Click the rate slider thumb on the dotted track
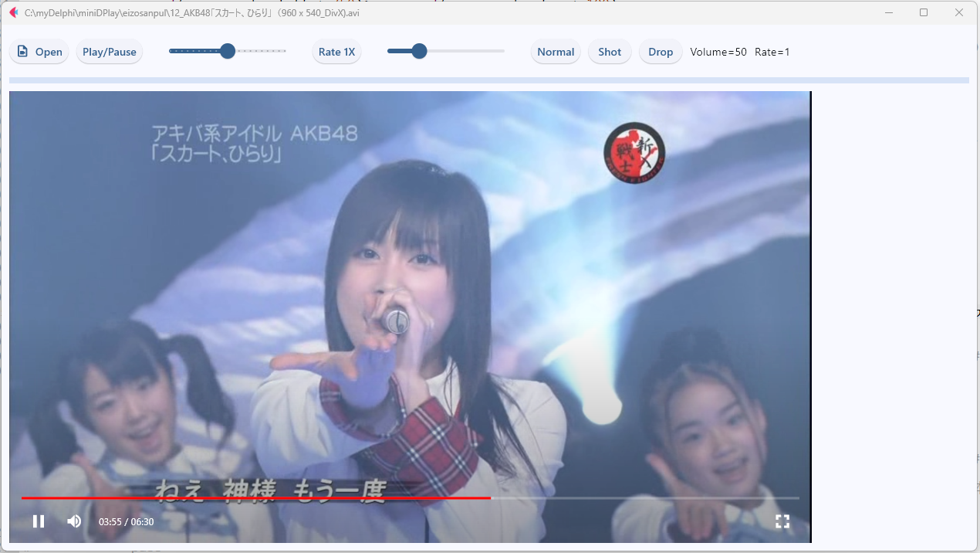Screen dimensions: 980x553 click(228, 50)
